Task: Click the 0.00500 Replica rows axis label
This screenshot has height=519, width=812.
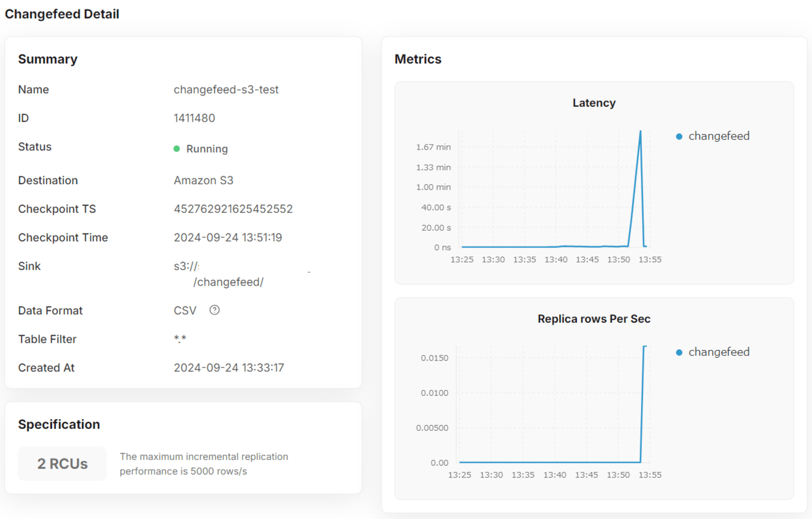Action: coord(432,428)
